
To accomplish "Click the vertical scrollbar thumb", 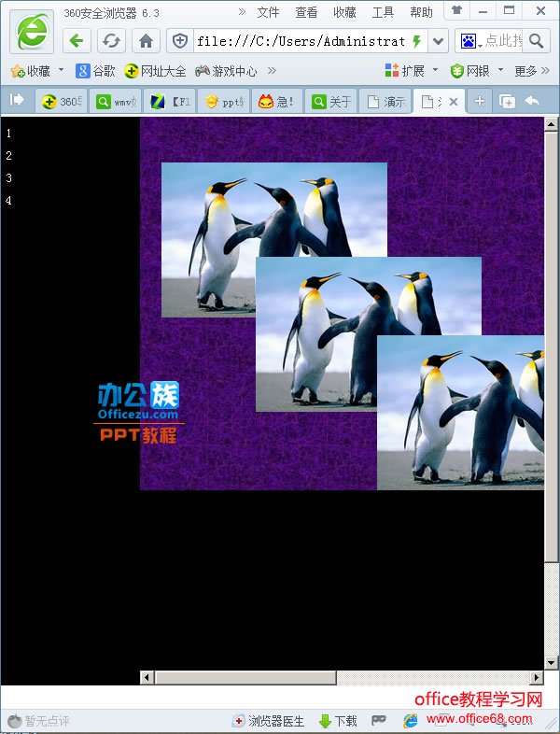I will [x=551, y=346].
